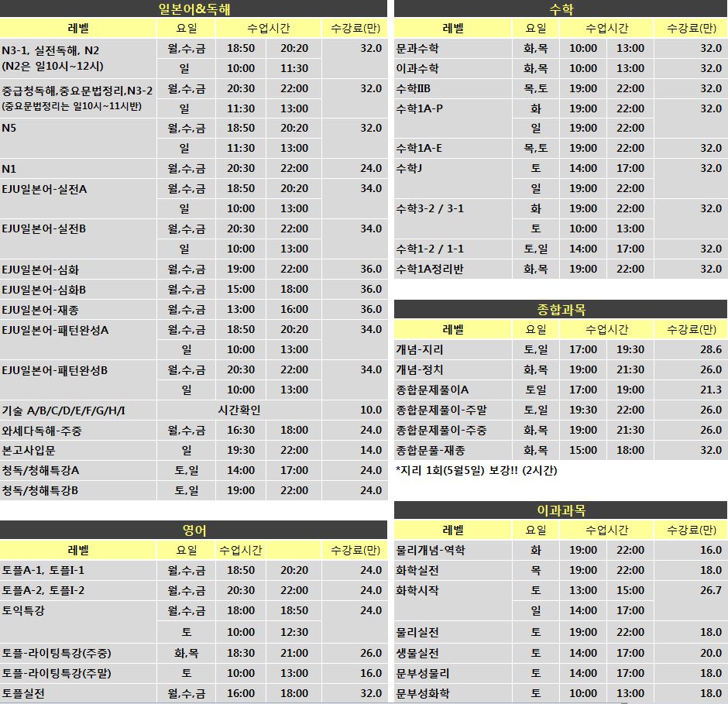728x704 pixels.
Task: Select the 와세다독해-주중 cell
Action: [x=78, y=430]
